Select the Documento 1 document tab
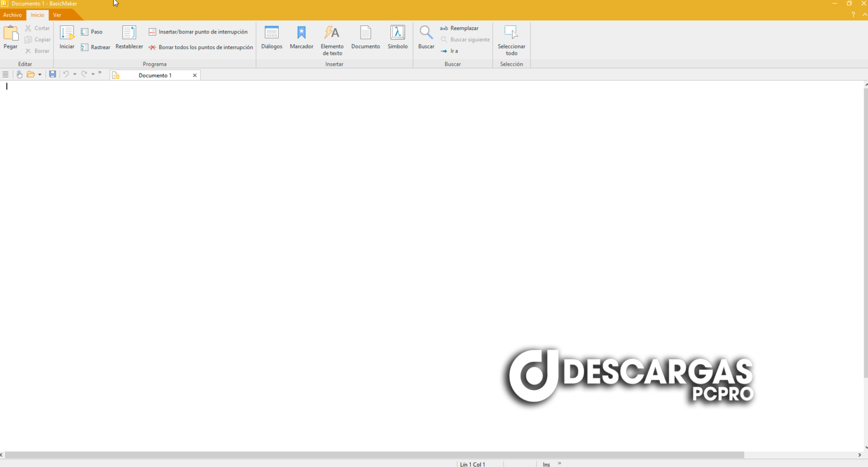868x467 pixels. click(155, 75)
